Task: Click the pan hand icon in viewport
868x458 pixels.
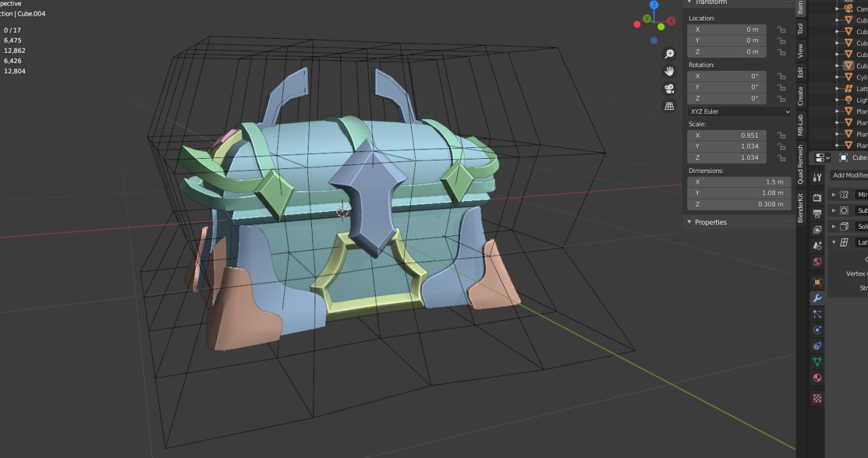Action: pyautogui.click(x=669, y=71)
